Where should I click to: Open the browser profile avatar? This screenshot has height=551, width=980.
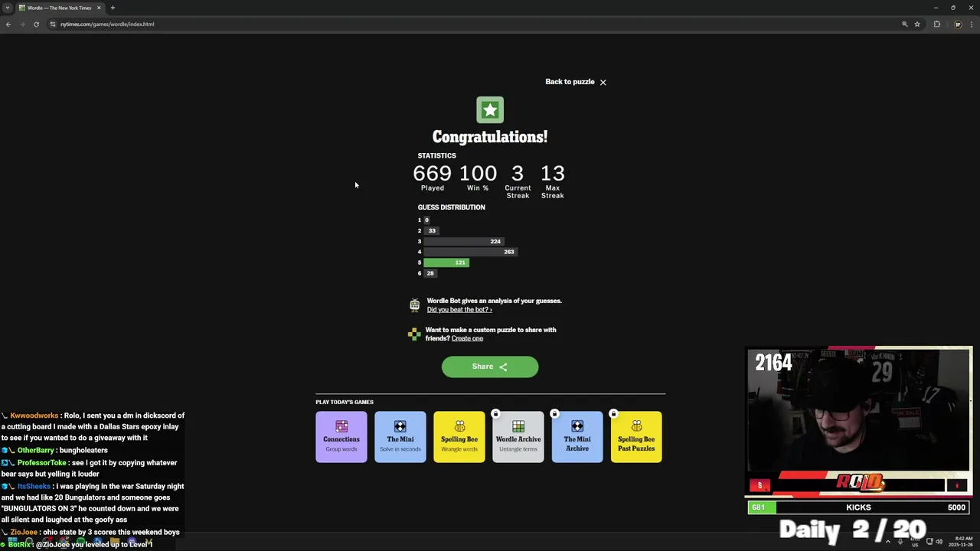tap(958, 24)
